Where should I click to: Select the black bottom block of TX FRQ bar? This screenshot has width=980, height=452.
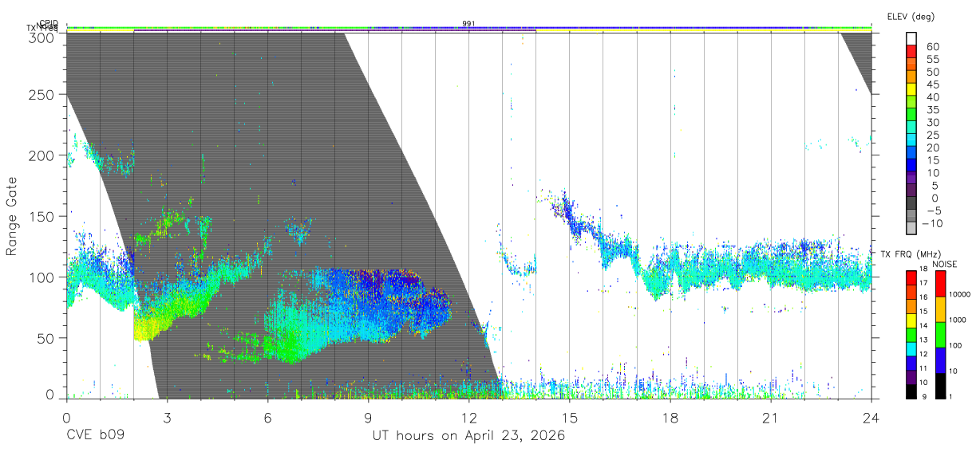(x=912, y=391)
